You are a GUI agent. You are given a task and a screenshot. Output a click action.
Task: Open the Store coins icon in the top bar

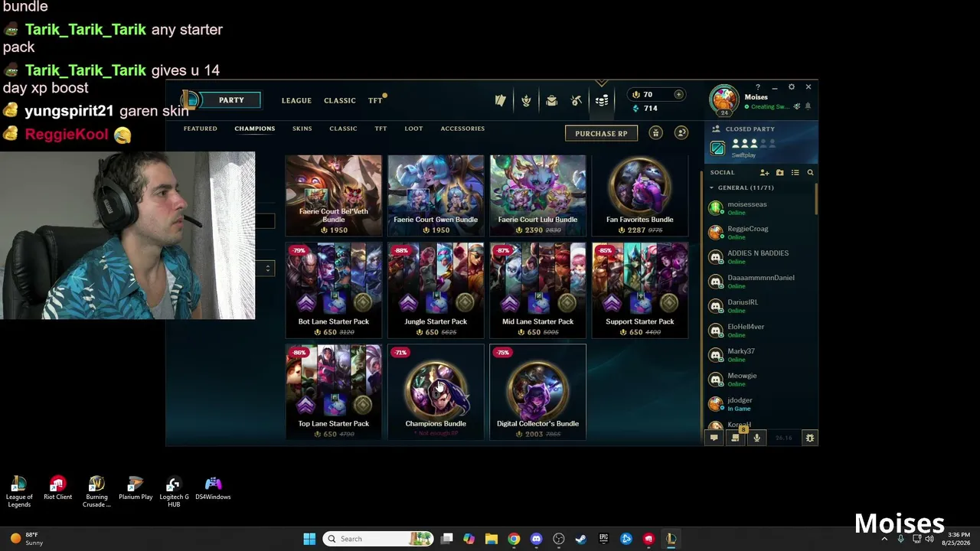tap(602, 100)
